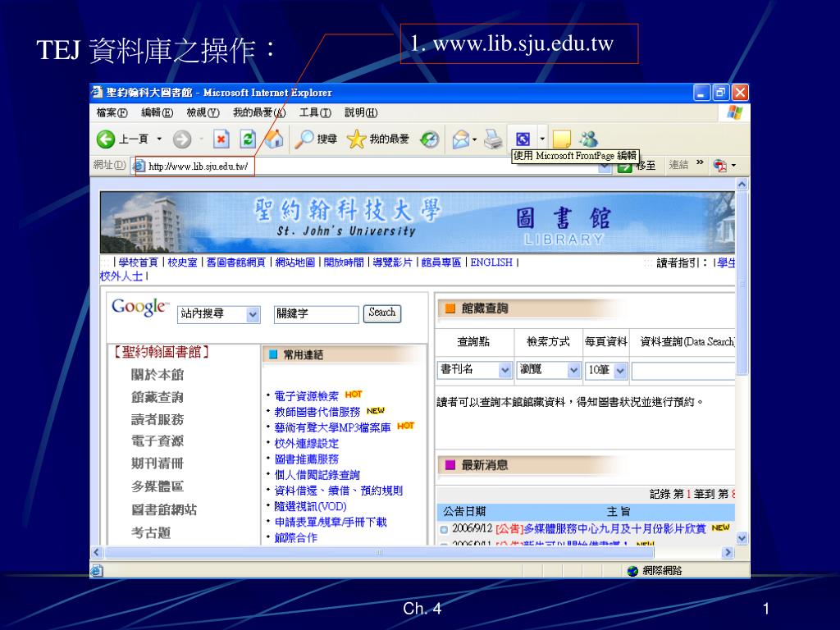Viewport: 840px width, 630px height.
Task: Open Favorites (我的最愛) star button
Action: tap(377, 139)
